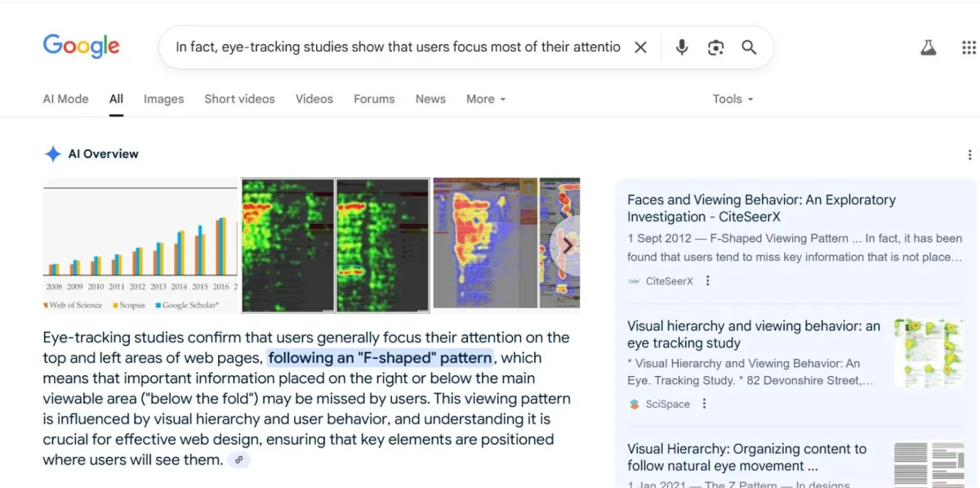Click the SciSpace source favicon
The image size is (980, 488).
pyautogui.click(x=635, y=404)
